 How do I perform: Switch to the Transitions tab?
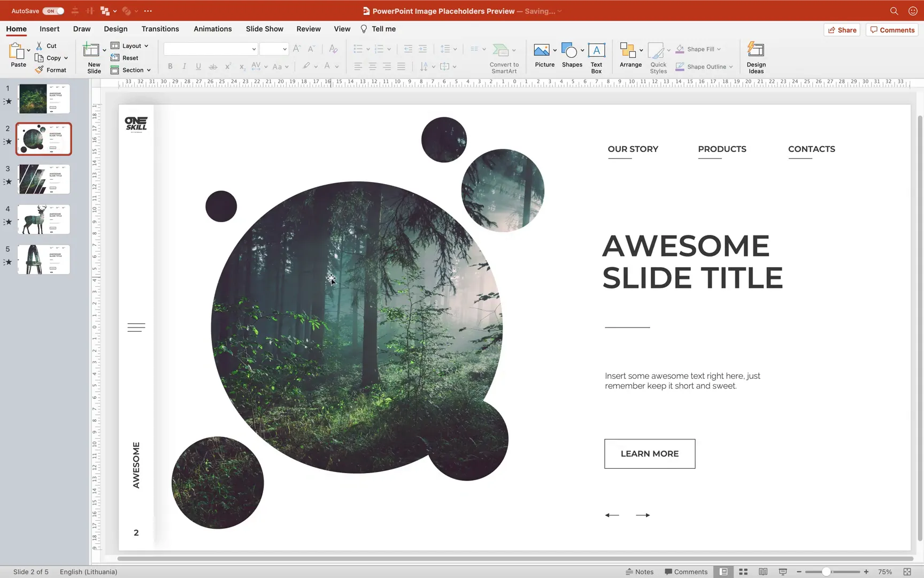[x=160, y=29]
